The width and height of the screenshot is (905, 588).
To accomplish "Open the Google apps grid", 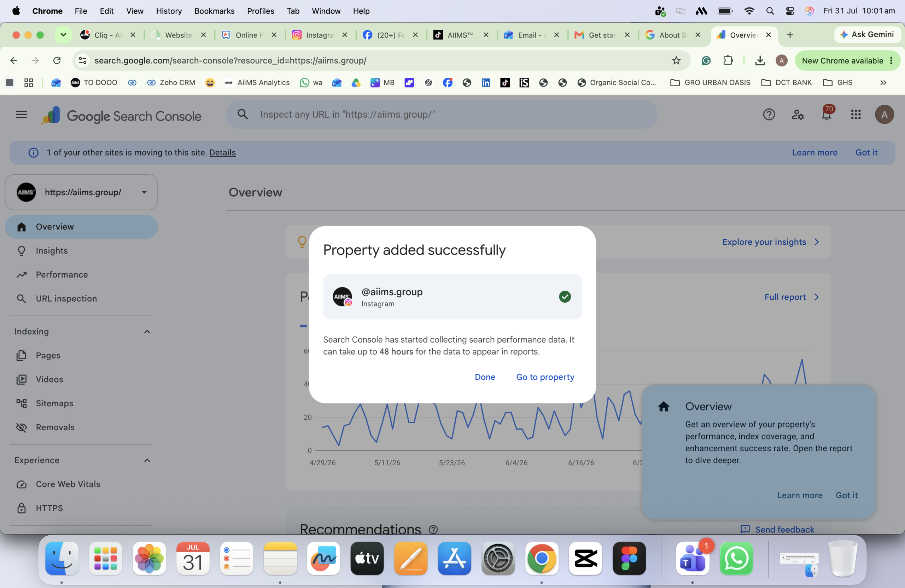I will 856,115.
